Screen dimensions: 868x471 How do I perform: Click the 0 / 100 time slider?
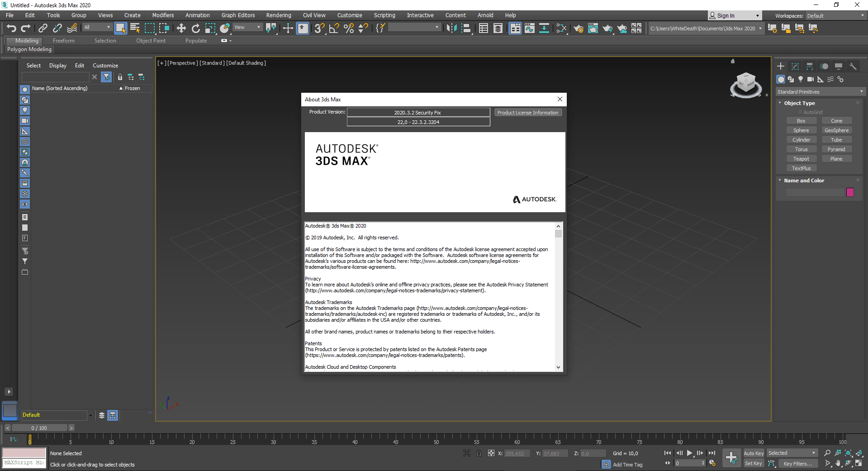pos(39,428)
